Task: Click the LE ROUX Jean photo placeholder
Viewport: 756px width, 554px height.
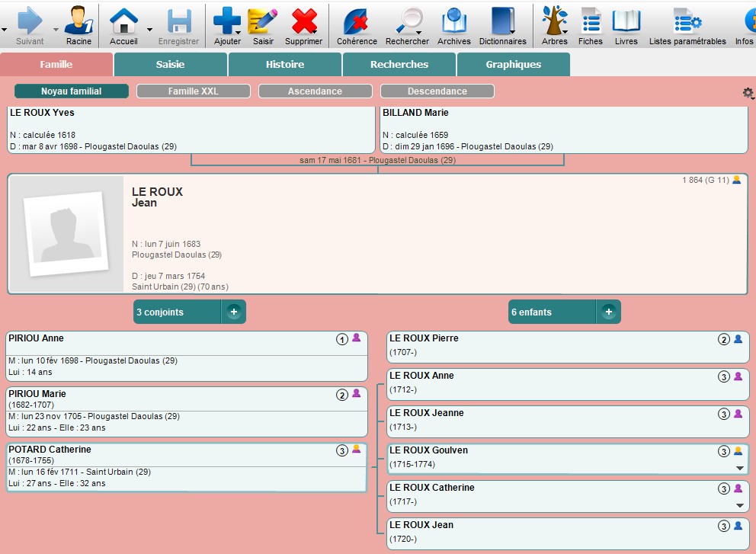Action: [66, 234]
